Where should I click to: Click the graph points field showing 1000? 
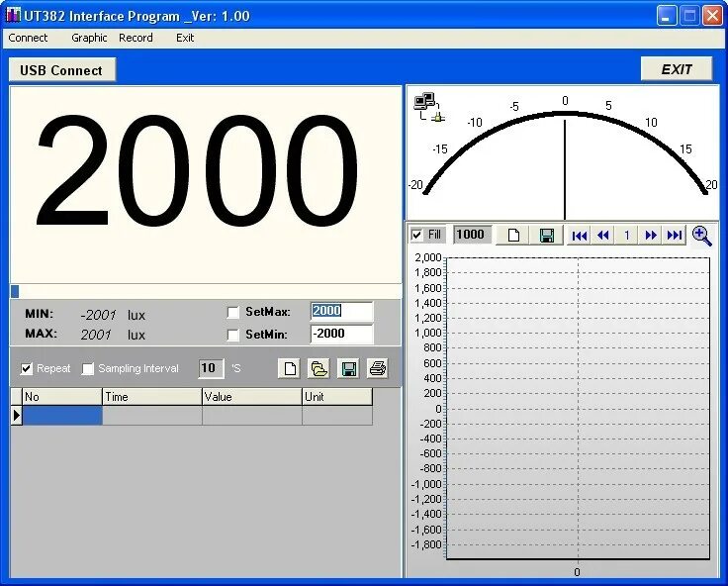tap(472, 235)
